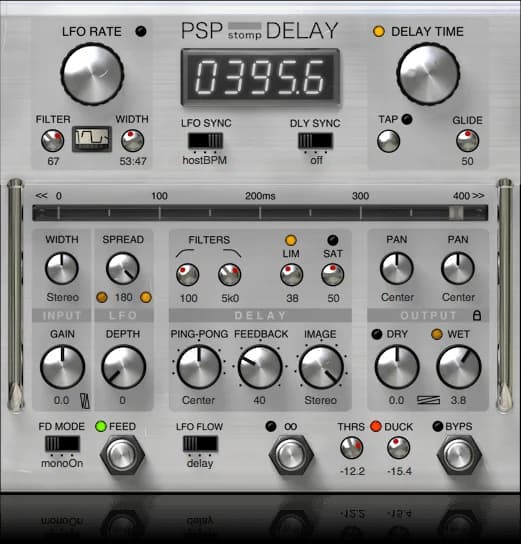The width and height of the screenshot is (521, 544).
Task: Click the delay time display 0395.6
Action: click(x=260, y=77)
